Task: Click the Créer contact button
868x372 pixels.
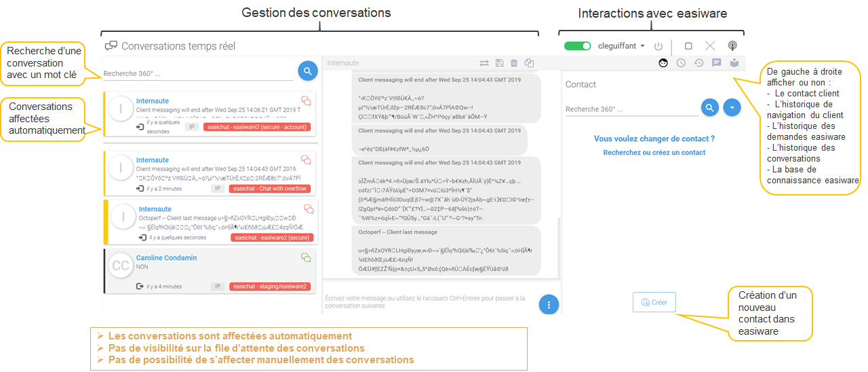Action: pos(654,303)
